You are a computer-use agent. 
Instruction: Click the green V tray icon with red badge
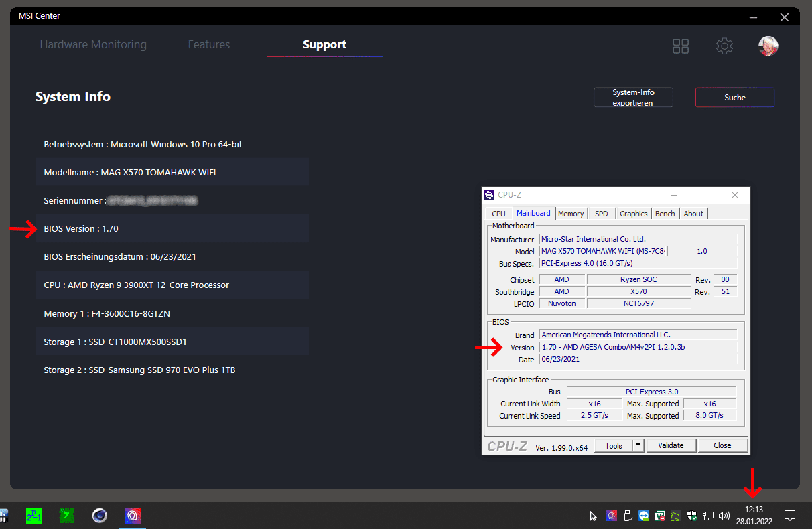coord(661,516)
